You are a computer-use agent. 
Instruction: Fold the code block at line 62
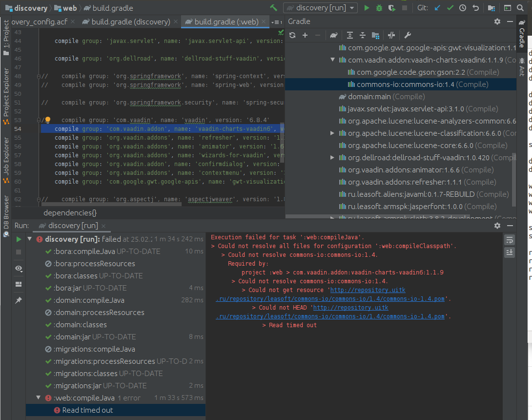pyautogui.click(x=39, y=199)
